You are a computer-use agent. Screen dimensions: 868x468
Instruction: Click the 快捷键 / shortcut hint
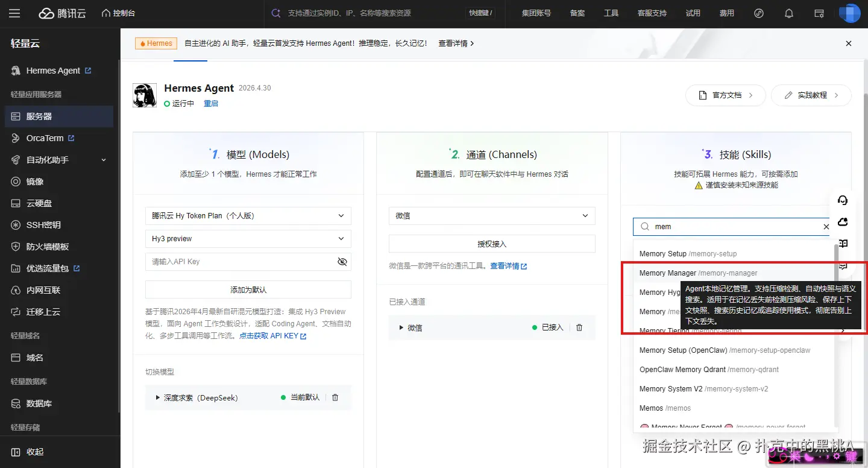point(480,13)
